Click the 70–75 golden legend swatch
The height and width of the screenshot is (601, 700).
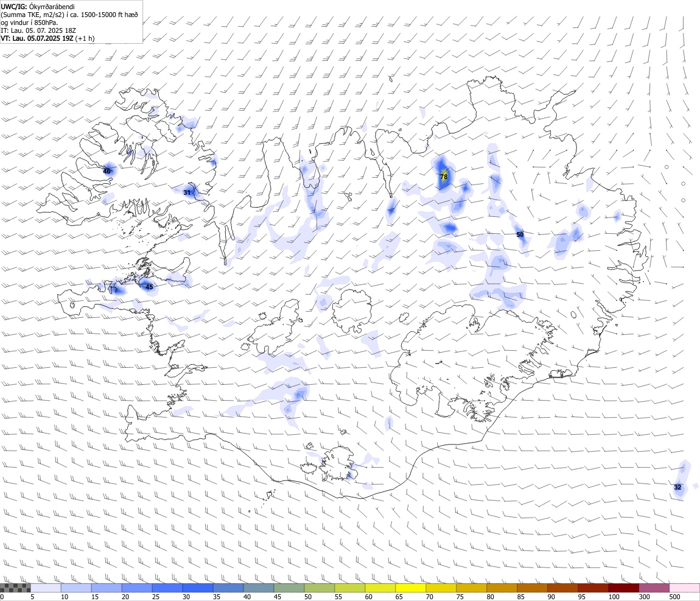click(x=441, y=588)
